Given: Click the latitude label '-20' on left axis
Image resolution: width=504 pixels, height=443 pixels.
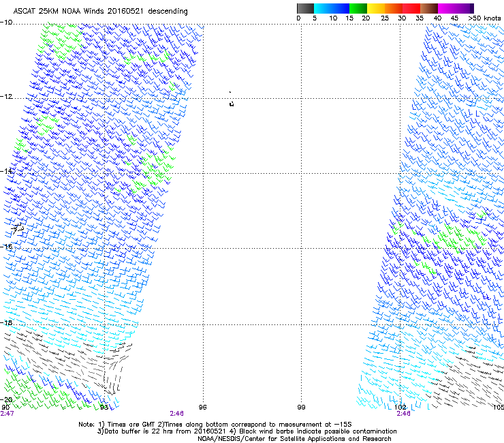Looking at the screenshot, I should [x=6, y=399].
